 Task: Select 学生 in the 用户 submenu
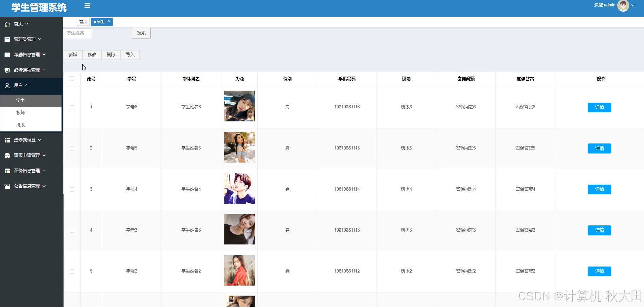coord(31,101)
